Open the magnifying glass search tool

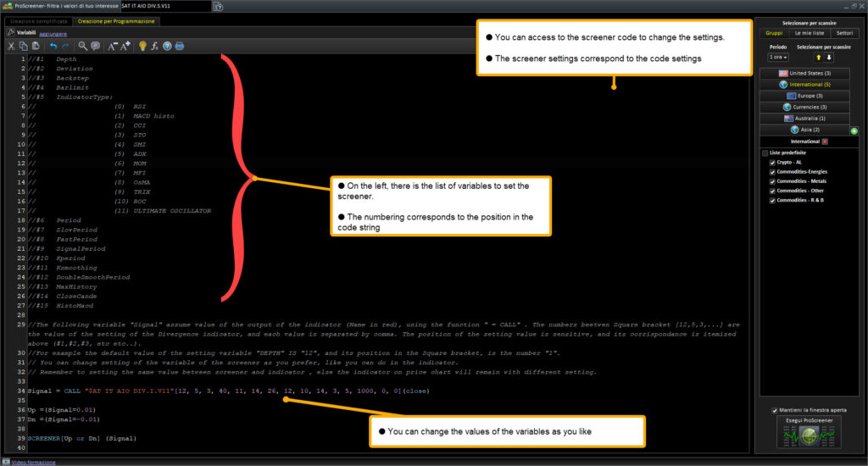point(82,46)
